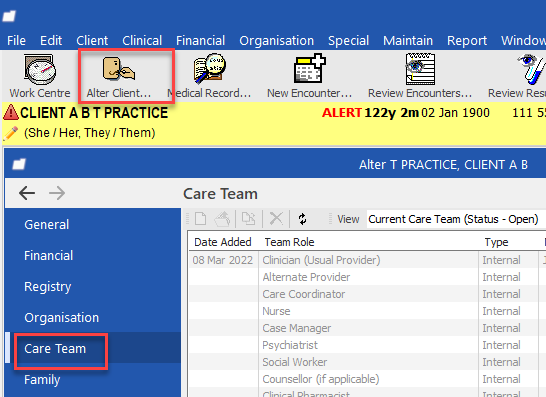This screenshot has height=397, width=546.
Task: Open the Maintain menu
Action: (x=408, y=41)
